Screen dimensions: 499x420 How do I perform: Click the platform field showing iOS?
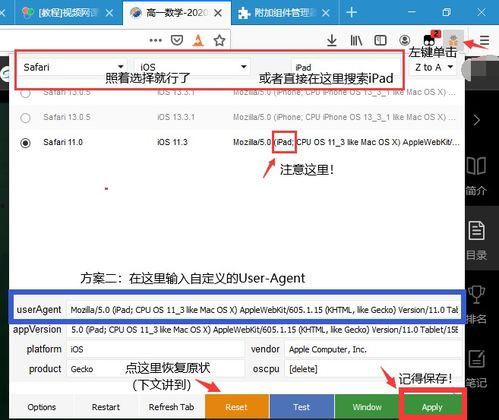tap(155, 349)
